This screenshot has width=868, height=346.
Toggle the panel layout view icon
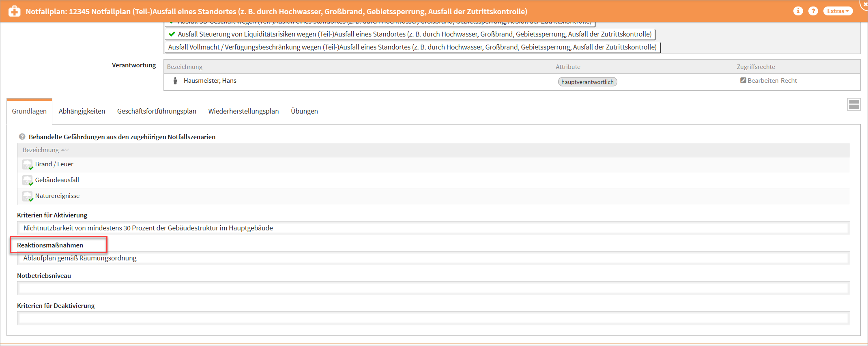(854, 105)
